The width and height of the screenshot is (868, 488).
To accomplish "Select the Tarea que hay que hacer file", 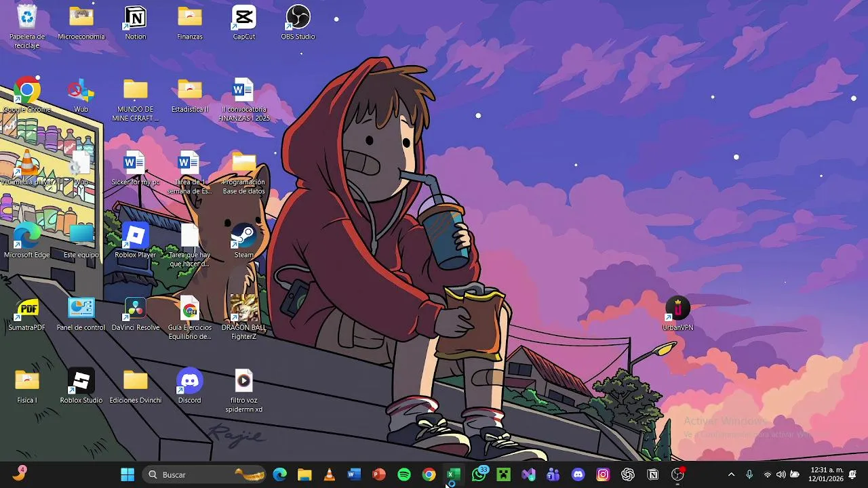I will [190, 245].
